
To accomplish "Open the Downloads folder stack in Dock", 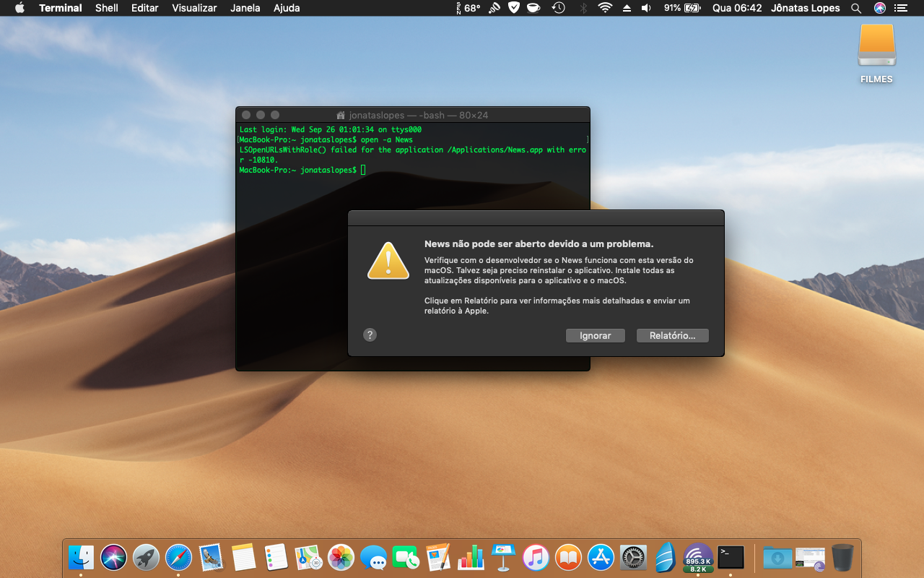I will (777, 557).
